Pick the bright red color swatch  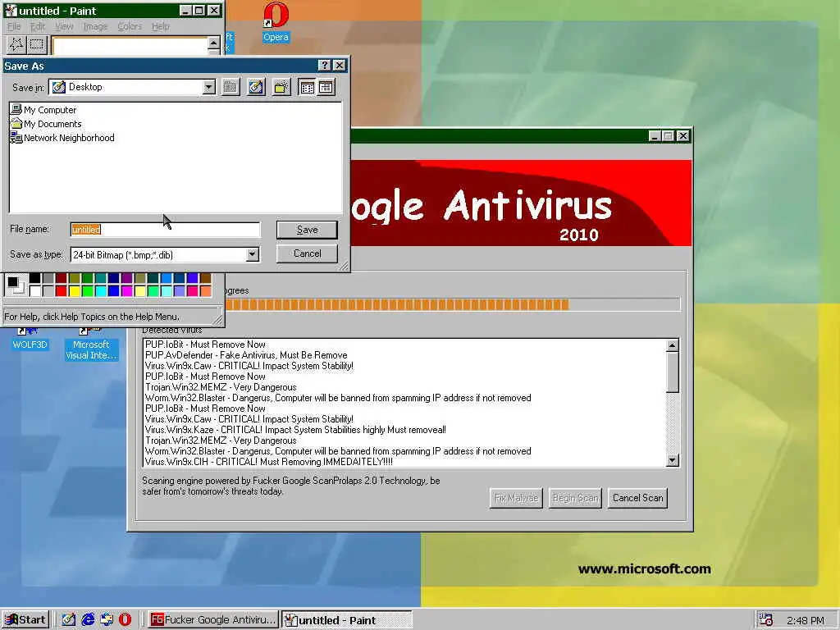pos(61,291)
